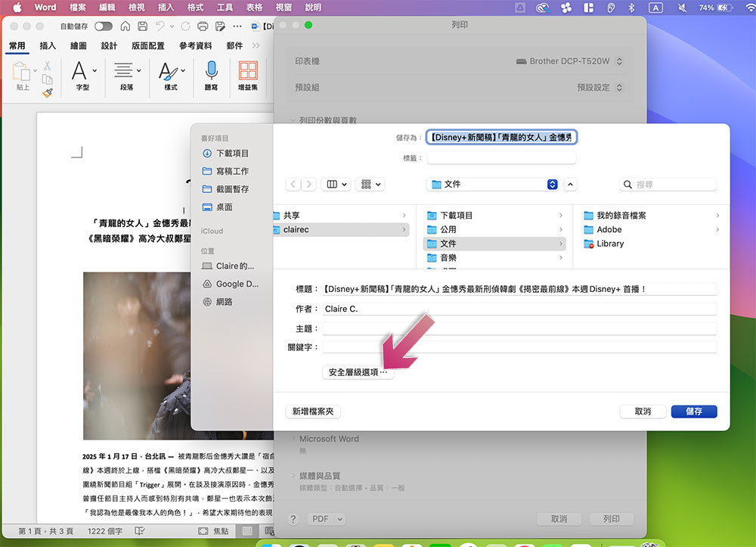756x547 pixels.
Task: Click the Wi-Fi icon in menu bar
Action: (x=750, y=8)
